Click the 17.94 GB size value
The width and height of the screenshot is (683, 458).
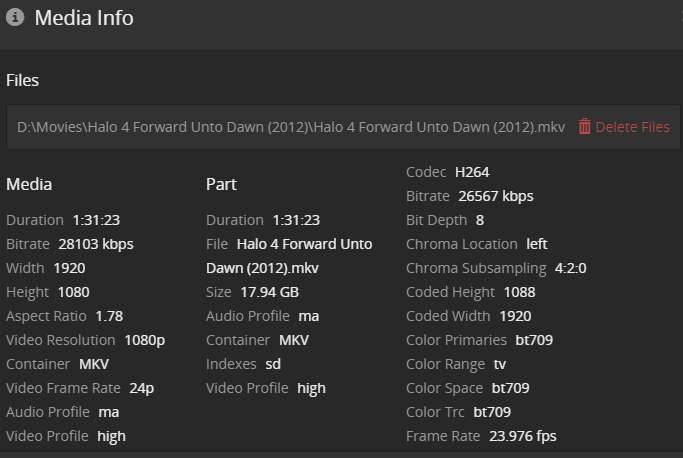click(271, 292)
